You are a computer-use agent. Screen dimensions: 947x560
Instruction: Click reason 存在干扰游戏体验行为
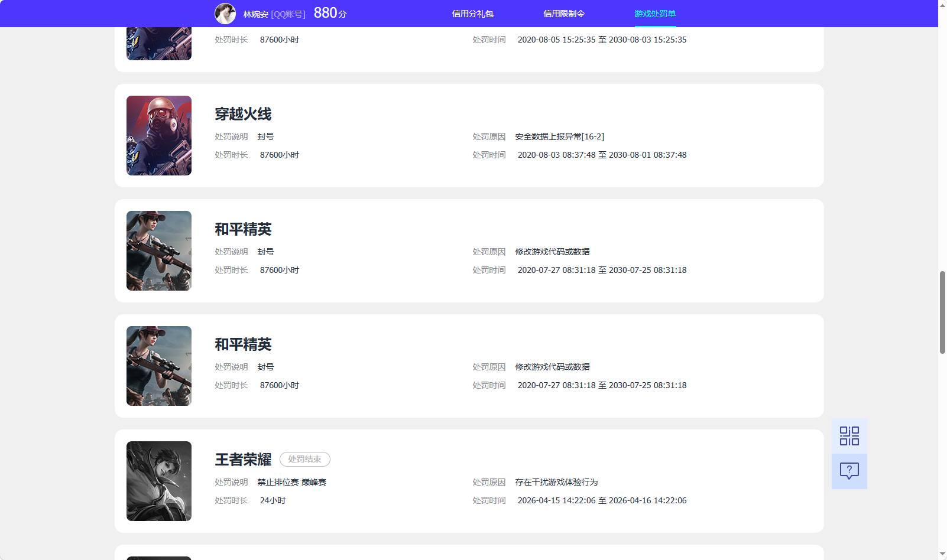pyautogui.click(x=556, y=482)
